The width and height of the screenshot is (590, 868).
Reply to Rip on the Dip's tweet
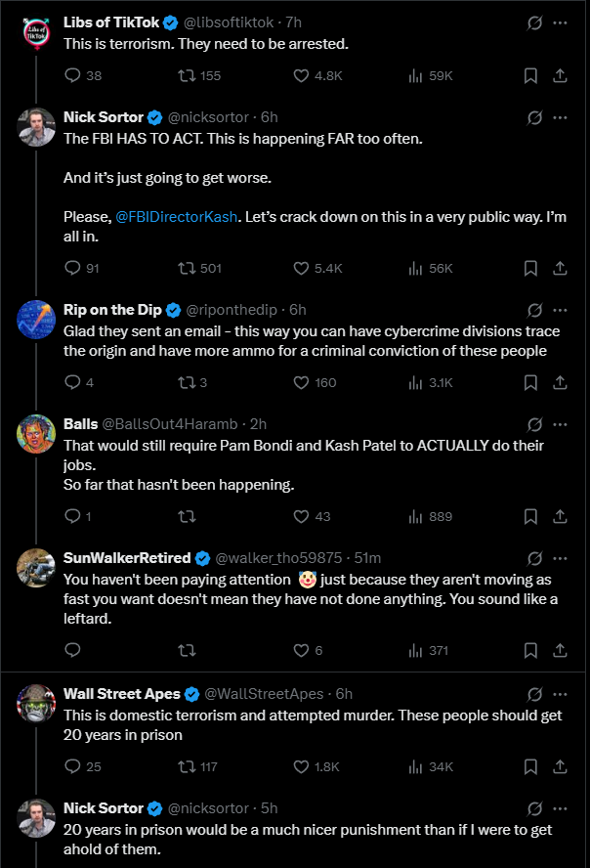(x=79, y=382)
